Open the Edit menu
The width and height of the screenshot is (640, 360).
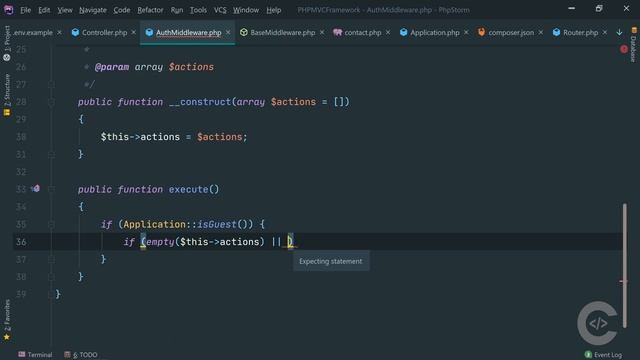point(44,10)
